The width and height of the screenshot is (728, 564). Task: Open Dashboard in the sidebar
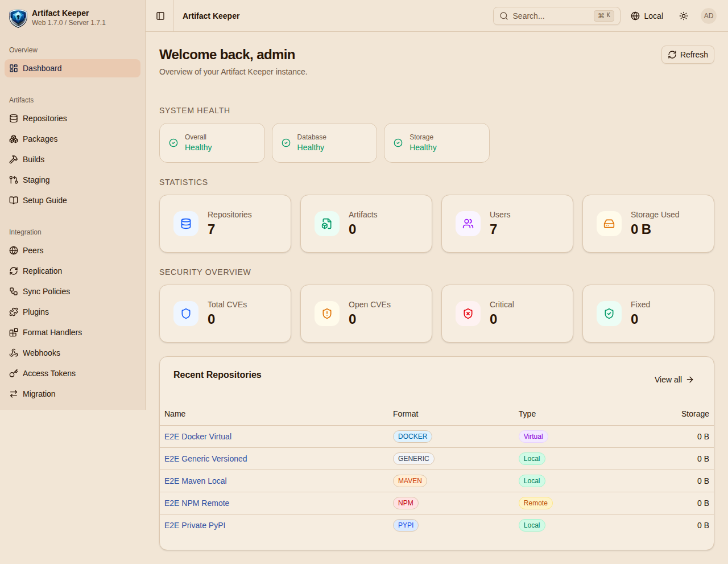tap(72, 68)
